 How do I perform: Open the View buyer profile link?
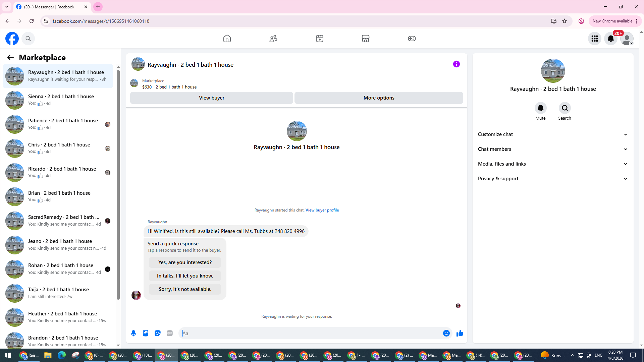click(322, 210)
